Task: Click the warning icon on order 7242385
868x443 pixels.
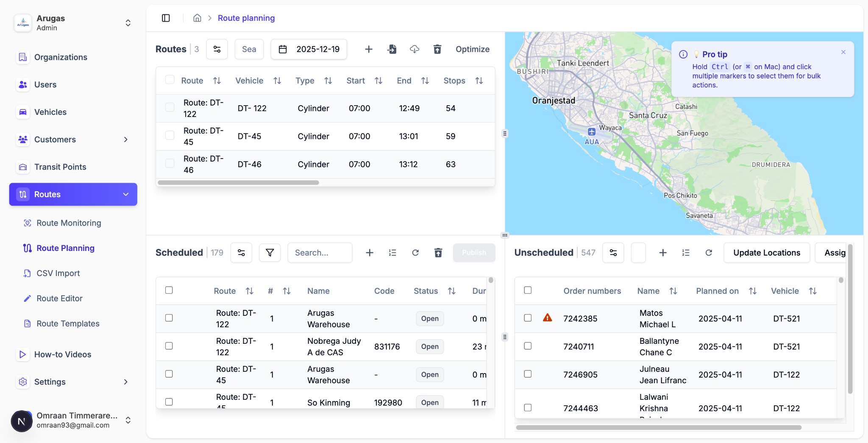Action: (x=548, y=318)
